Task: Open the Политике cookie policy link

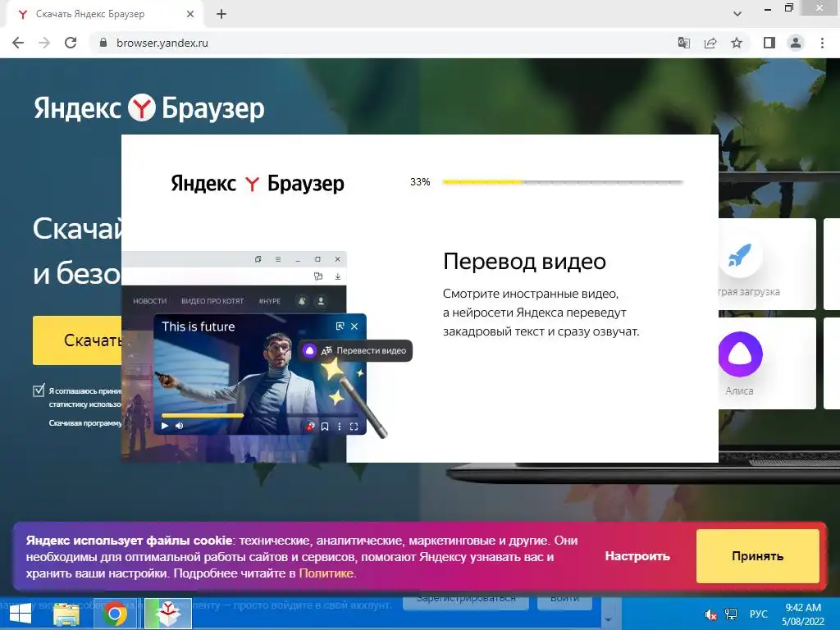Action: pos(326,573)
